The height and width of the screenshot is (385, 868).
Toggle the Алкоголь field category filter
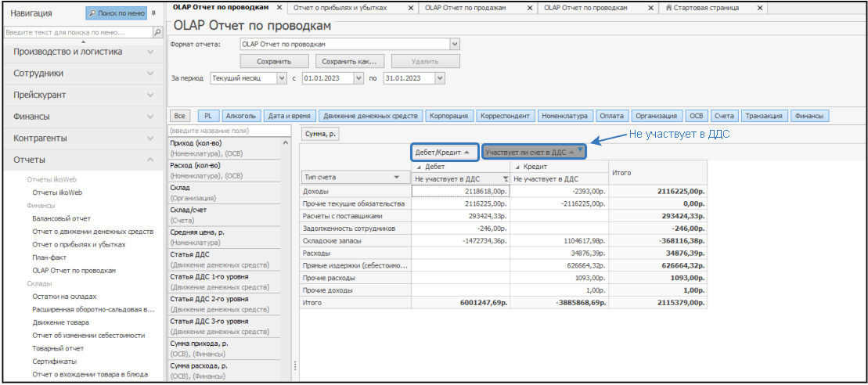pos(240,116)
